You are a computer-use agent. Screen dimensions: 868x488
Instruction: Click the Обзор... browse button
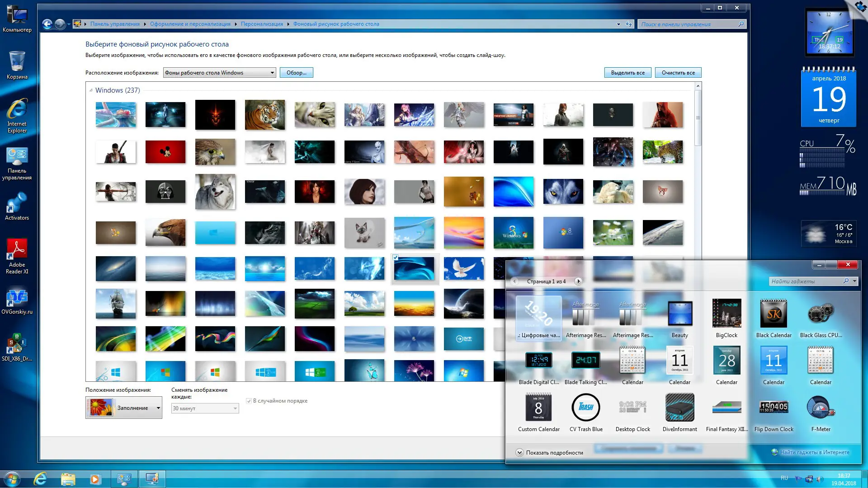pyautogui.click(x=296, y=73)
